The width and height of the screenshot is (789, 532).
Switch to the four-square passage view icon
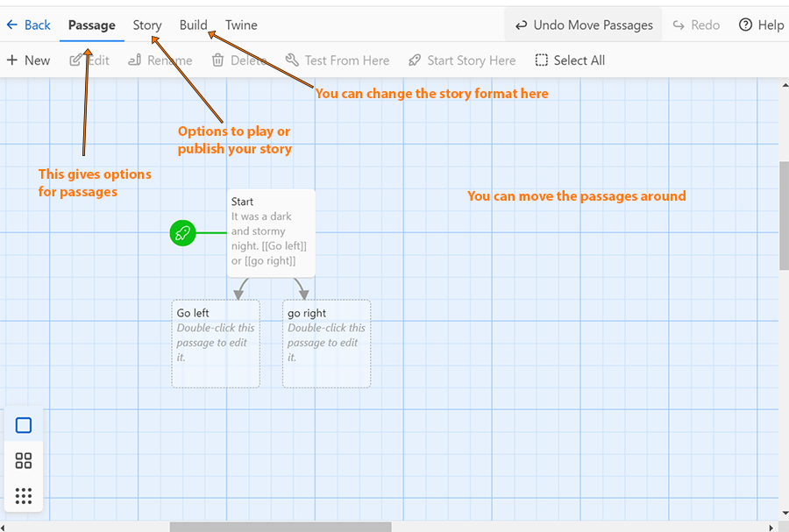[24, 461]
